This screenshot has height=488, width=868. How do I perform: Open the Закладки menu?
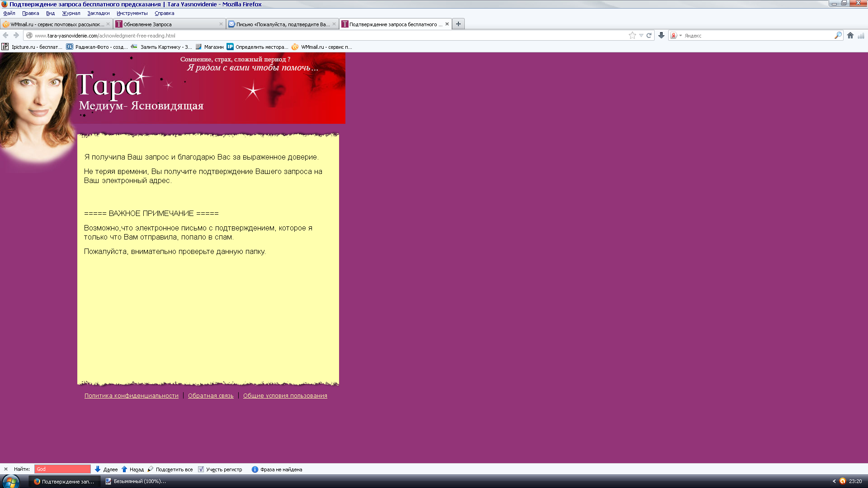click(99, 13)
